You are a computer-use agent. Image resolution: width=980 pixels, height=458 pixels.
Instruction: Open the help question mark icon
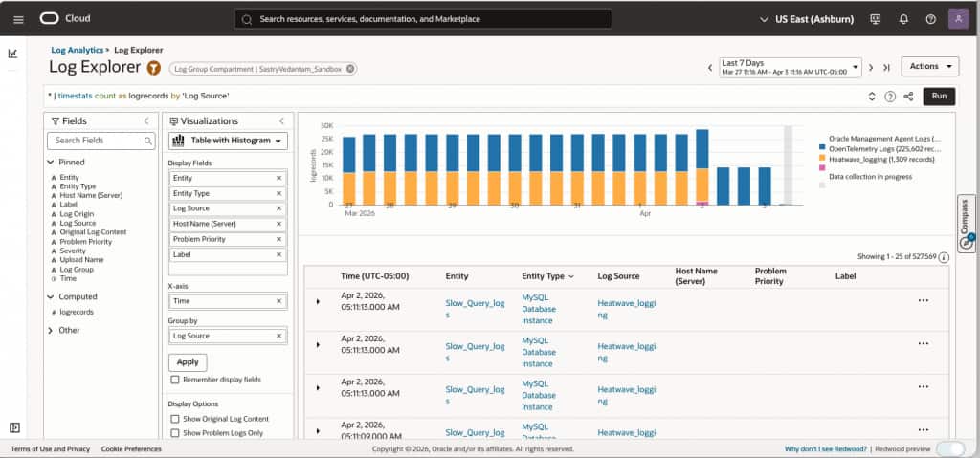click(x=930, y=19)
